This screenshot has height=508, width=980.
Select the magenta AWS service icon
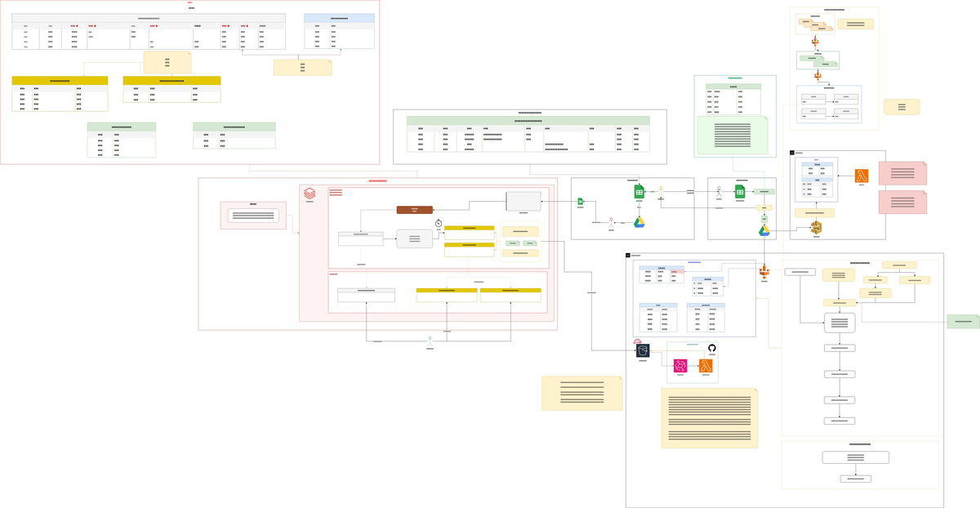(x=680, y=366)
